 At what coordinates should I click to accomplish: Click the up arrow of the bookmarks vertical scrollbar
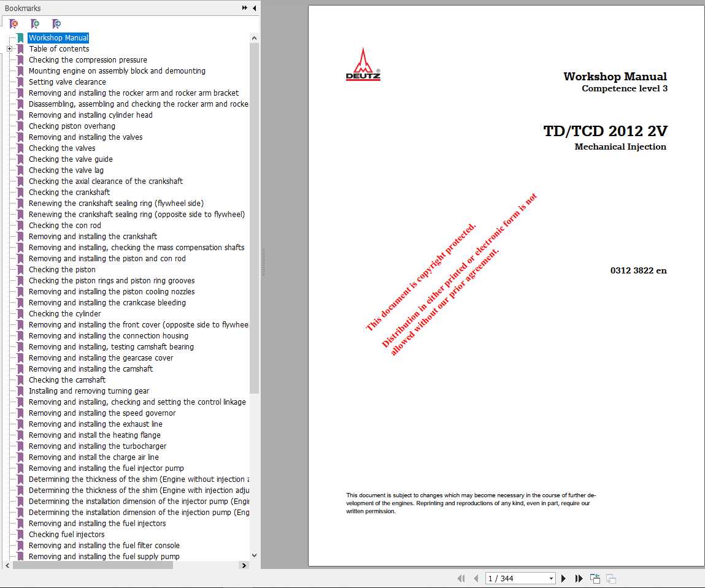[254, 39]
